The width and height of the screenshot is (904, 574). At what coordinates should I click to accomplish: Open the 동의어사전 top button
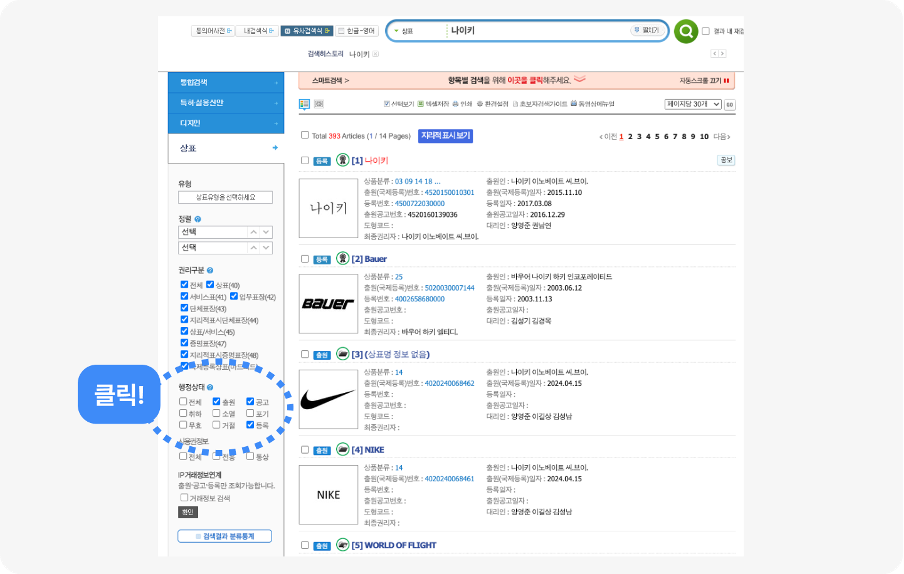213,31
